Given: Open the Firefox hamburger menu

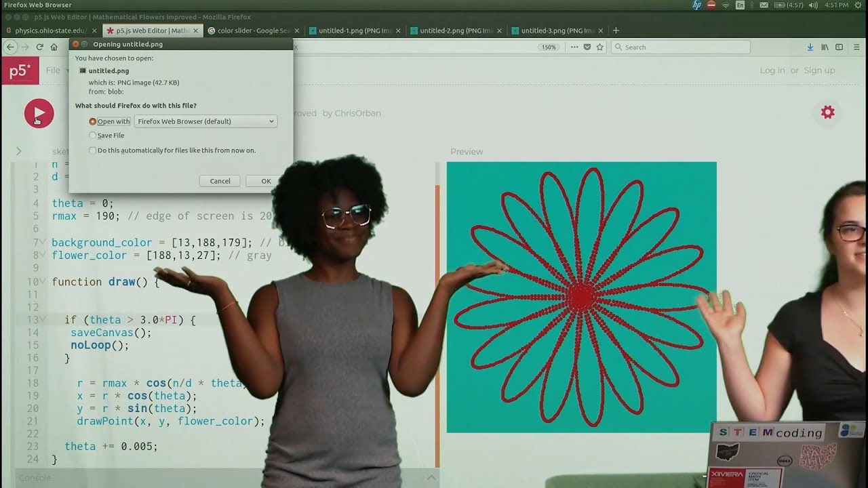Looking at the screenshot, I should pyautogui.click(x=856, y=47).
